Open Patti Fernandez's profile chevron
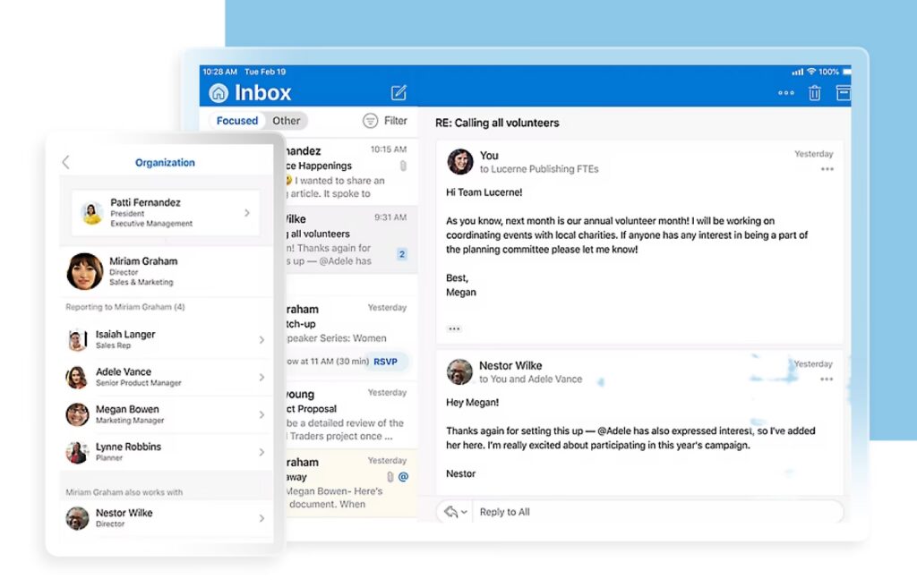 pyautogui.click(x=247, y=213)
